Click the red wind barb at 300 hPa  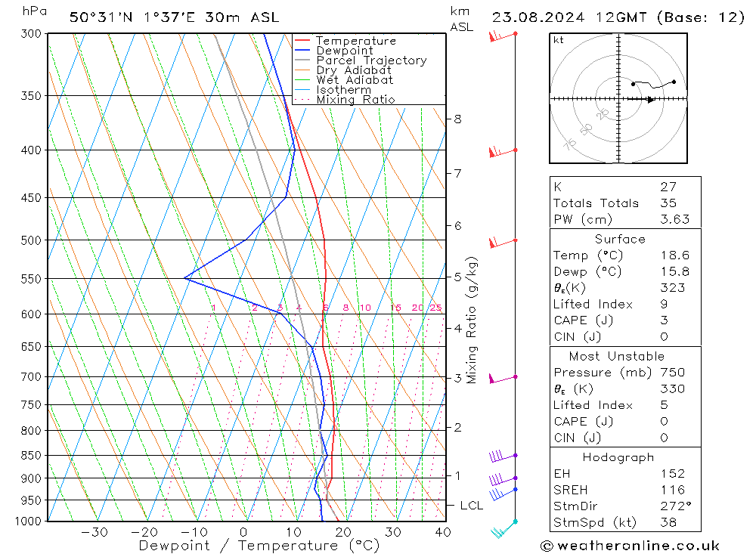click(x=503, y=36)
